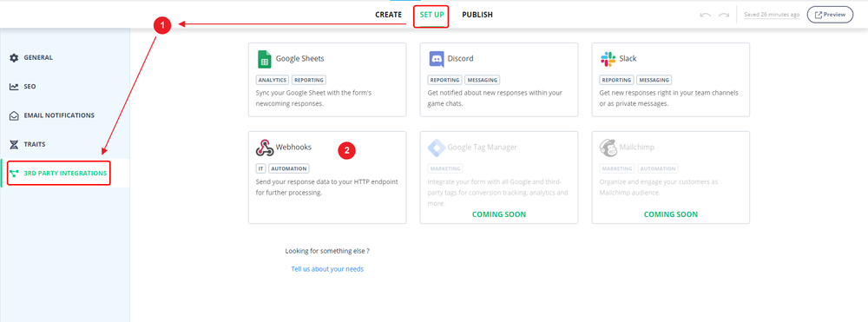The height and width of the screenshot is (322, 868).
Task: Click the Google Tag Manager logo icon
Action: [x=437, y=148]
